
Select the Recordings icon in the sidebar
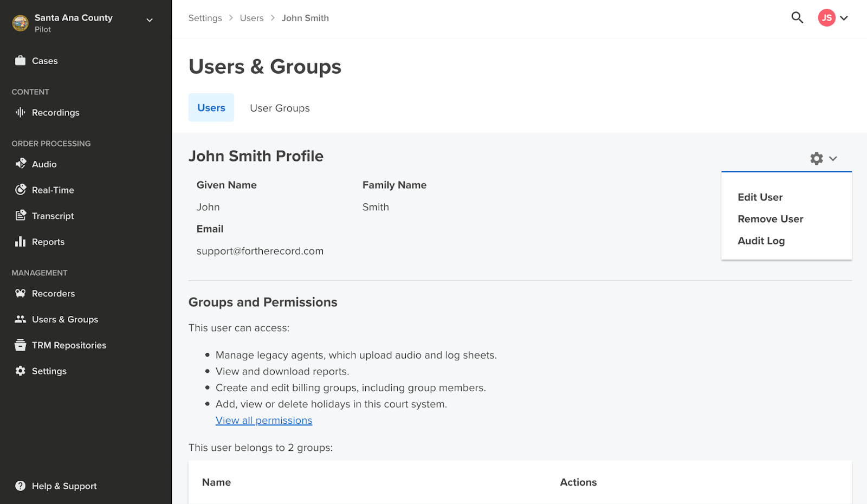[21, 112]
